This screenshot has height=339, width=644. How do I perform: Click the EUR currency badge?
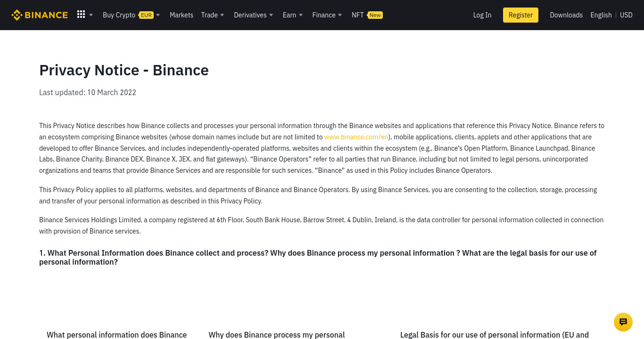coord(146,15)
